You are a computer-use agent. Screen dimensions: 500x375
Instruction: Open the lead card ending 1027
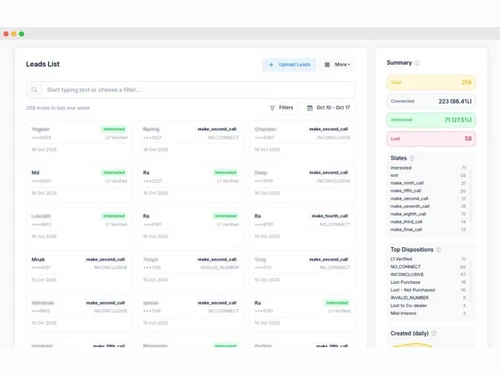[191, 139]
